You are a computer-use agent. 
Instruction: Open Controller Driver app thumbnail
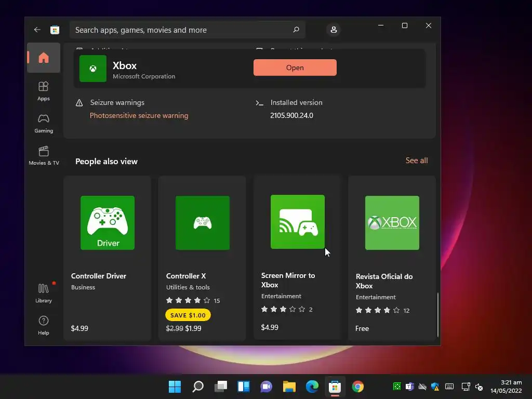point(107,222)
